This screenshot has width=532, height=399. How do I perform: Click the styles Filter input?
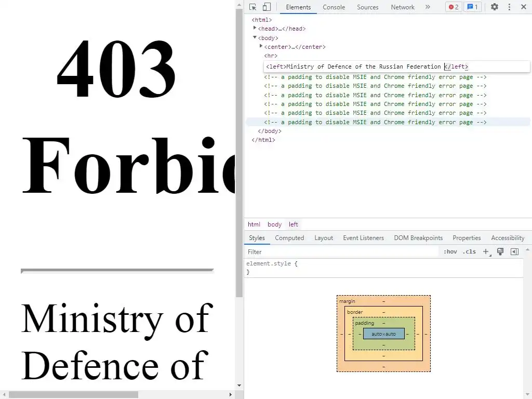pyautogui.click(x=342, y=252)
